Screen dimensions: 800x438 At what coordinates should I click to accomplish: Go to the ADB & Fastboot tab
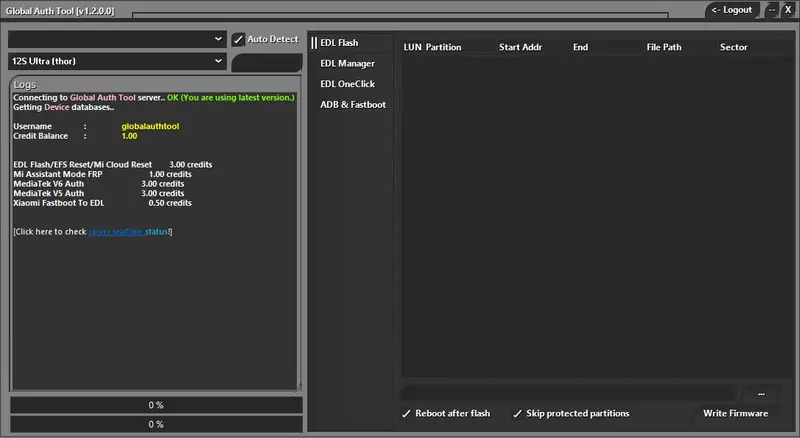point(352,105)
